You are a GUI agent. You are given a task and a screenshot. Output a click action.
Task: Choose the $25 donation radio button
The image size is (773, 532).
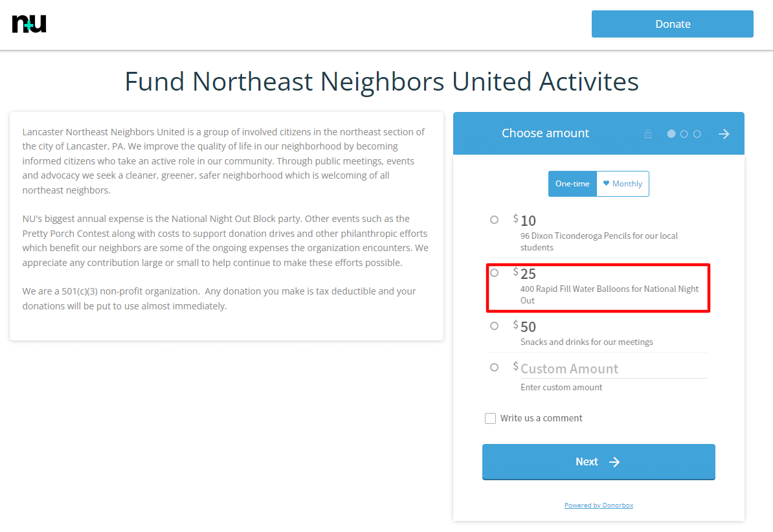click(x=495, y=273)
